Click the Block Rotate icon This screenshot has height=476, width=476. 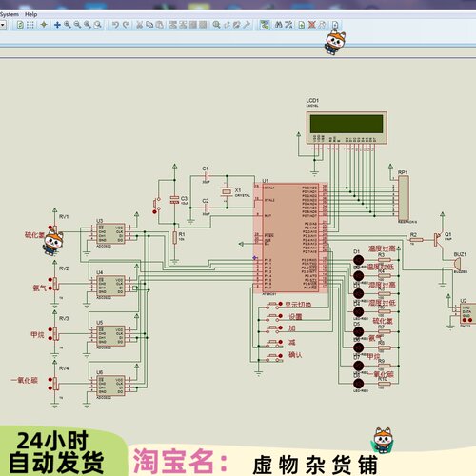193,25
